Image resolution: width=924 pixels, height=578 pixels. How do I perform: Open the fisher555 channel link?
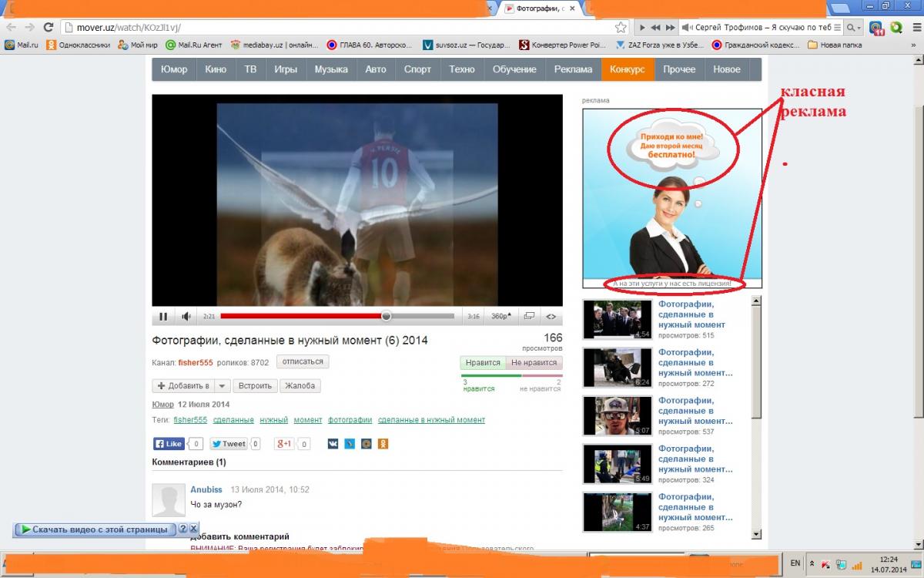196,362
